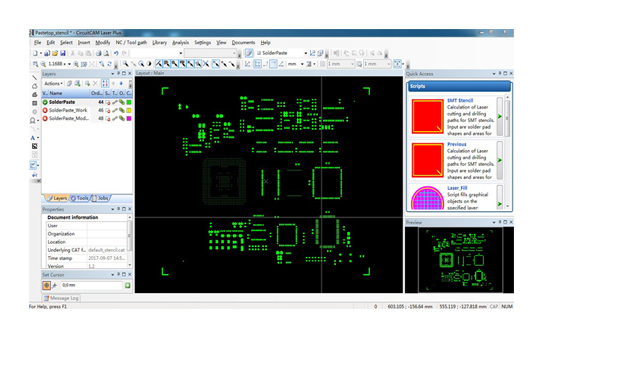Click the Time stamp property row
This screenshot has width=640, height=370.
87,258
